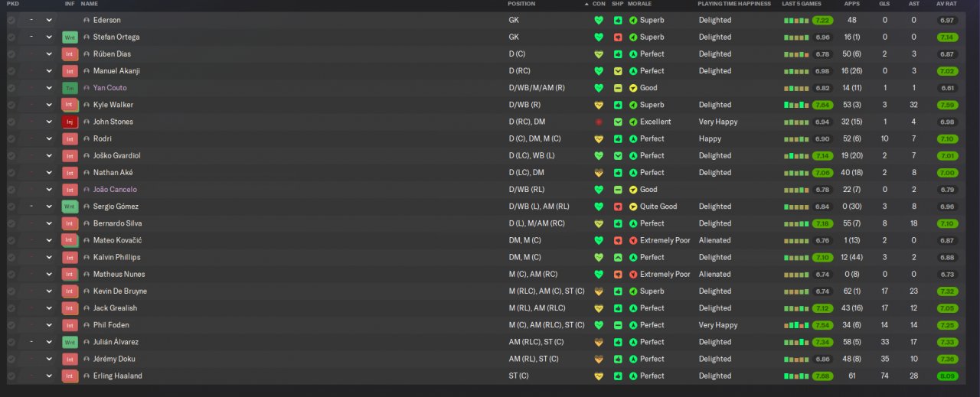Click the Int status badge beside Rúben Dias

point(70,54)
